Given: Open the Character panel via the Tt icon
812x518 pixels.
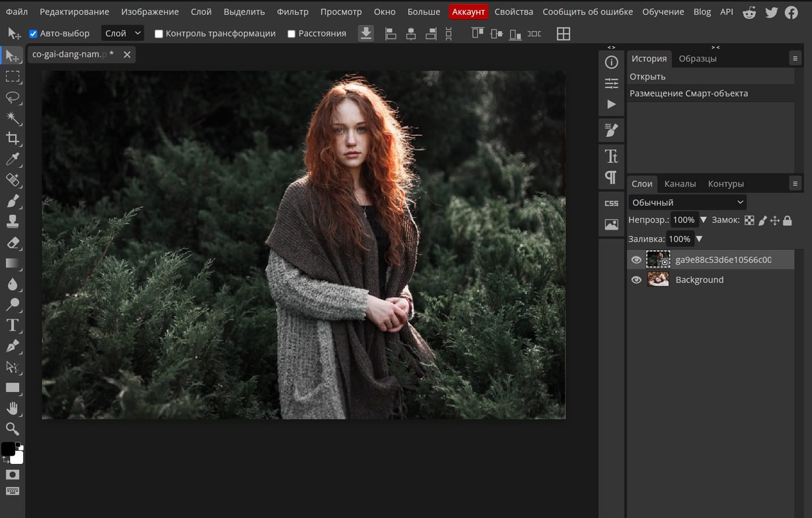Looking at the screenshot, I should 611,156.
